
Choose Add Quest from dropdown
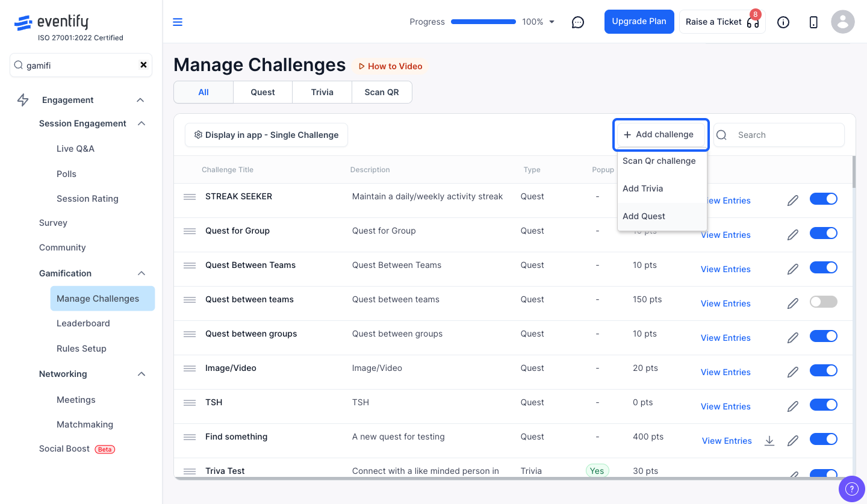662,216
